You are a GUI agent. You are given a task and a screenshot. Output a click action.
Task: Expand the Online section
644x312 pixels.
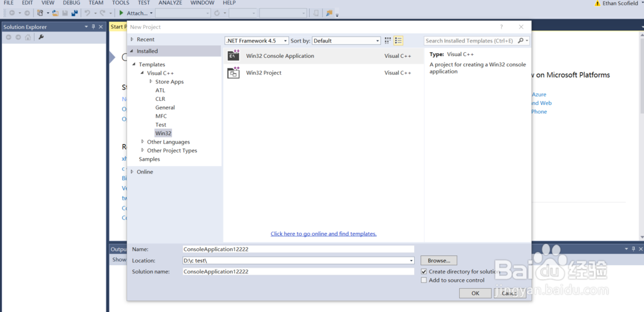click(x=132, y=172)
